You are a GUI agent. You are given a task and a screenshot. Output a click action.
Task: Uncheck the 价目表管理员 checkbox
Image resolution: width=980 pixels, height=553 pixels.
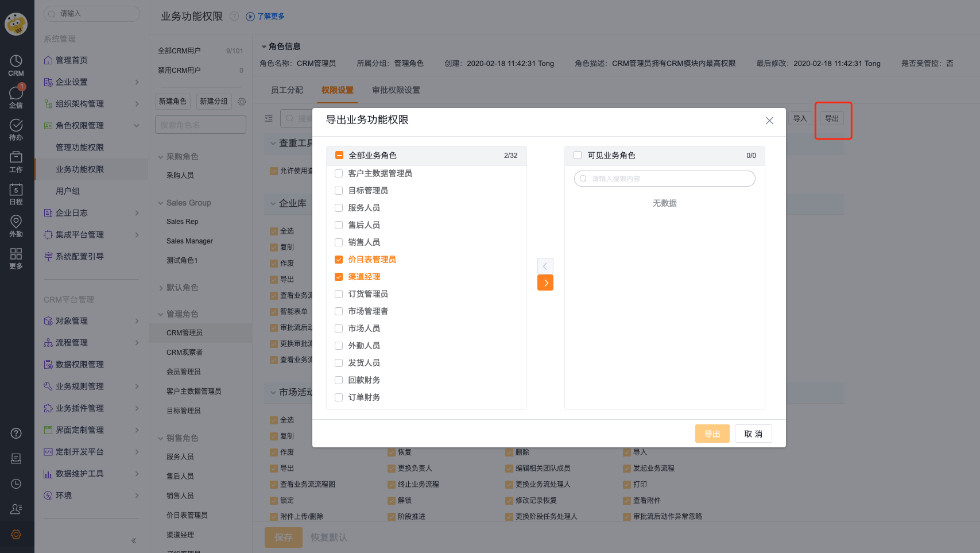339,260
